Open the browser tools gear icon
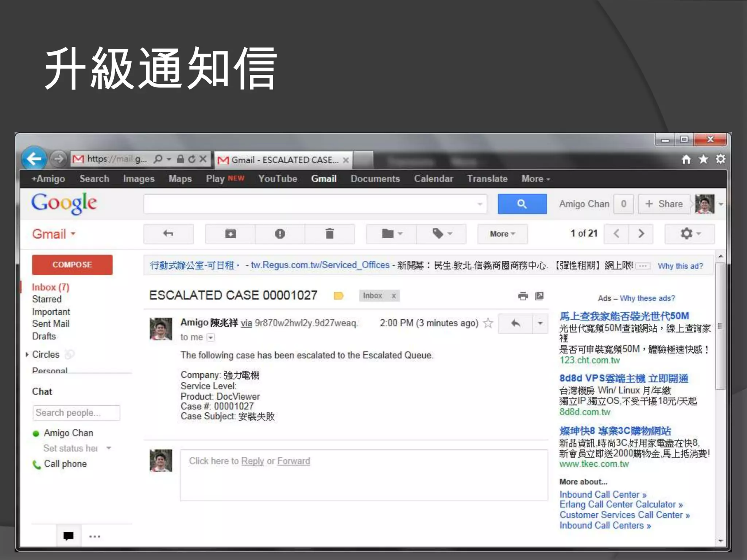This screenshot has width=747, height=560. coord(720,159)
